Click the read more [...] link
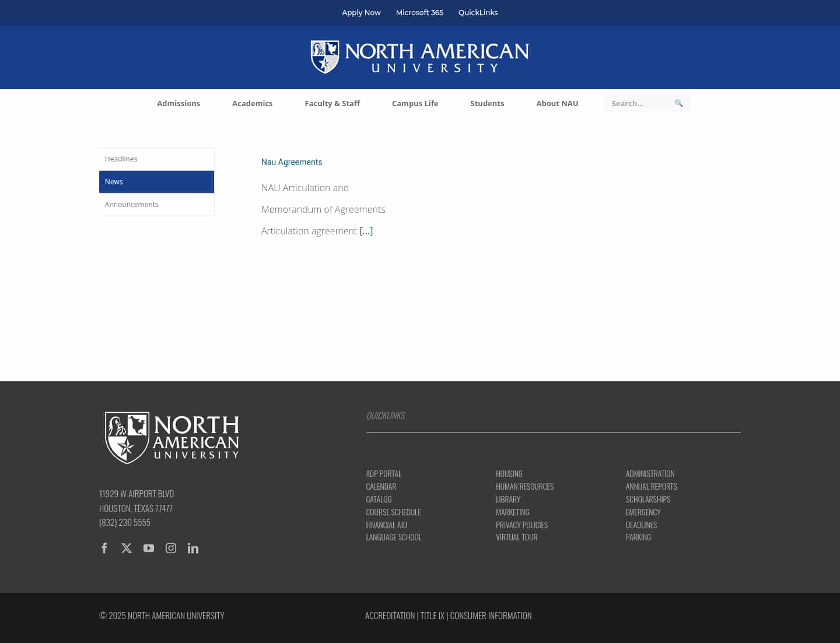 [x=366, y=231]
